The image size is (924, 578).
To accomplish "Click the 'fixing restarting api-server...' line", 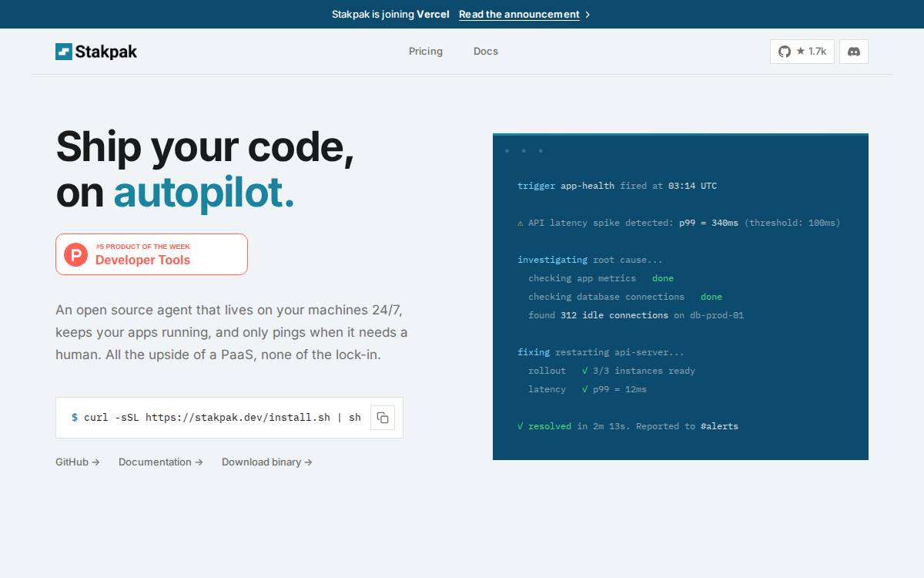I will (601, 352).
